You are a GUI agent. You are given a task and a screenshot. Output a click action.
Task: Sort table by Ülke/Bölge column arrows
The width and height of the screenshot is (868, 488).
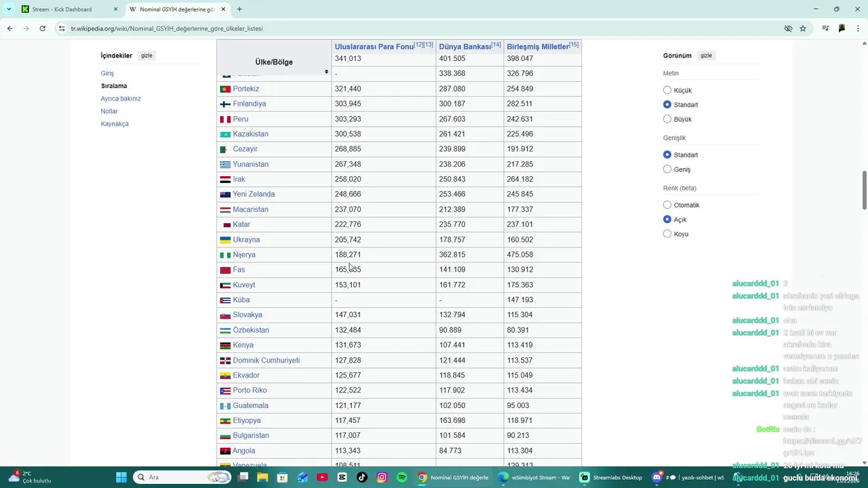(x=326, y=71)
